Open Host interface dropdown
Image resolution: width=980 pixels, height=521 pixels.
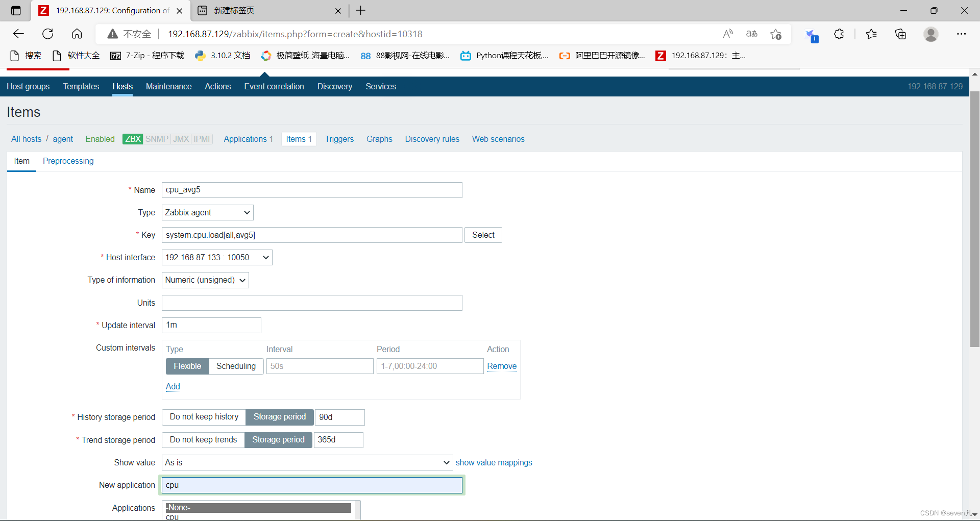point(217,258)
